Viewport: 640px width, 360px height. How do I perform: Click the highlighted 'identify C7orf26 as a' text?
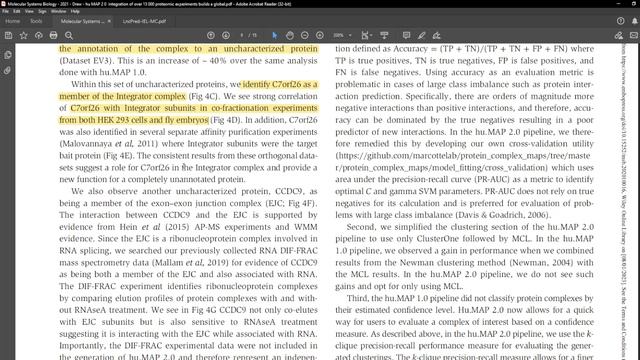click(x=280, y=84)
